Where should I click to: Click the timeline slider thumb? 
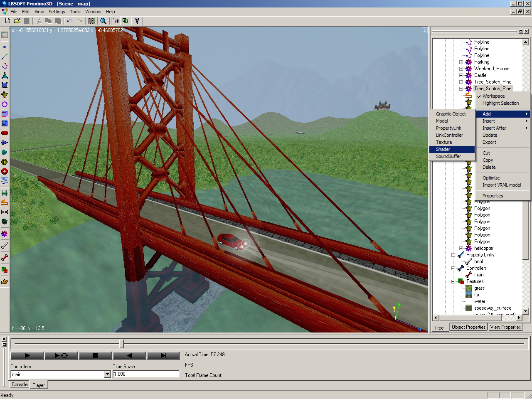pyautogui.click(x=121, y=344)
